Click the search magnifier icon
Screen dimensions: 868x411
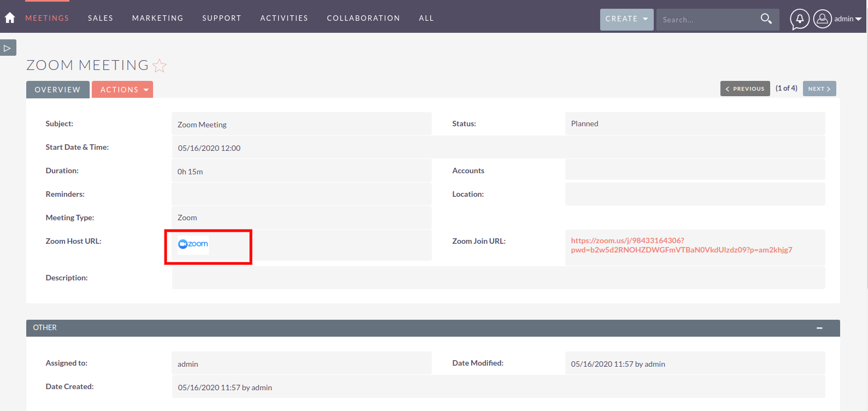click(x=766, y=19)
